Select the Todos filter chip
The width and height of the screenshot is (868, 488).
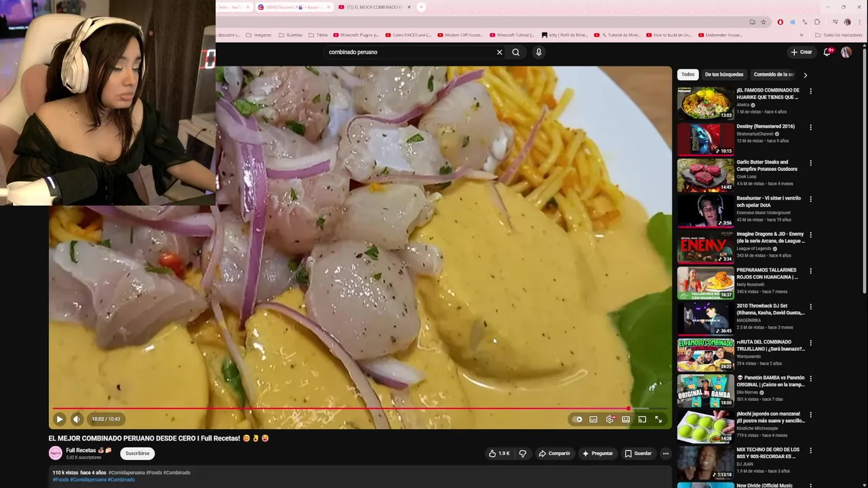tap(688, 75)
